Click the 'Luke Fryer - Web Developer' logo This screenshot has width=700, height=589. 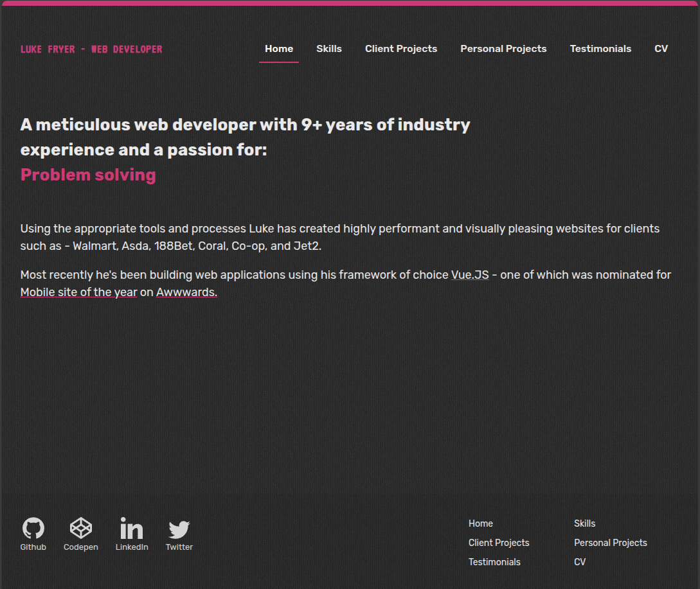point(91,48)
